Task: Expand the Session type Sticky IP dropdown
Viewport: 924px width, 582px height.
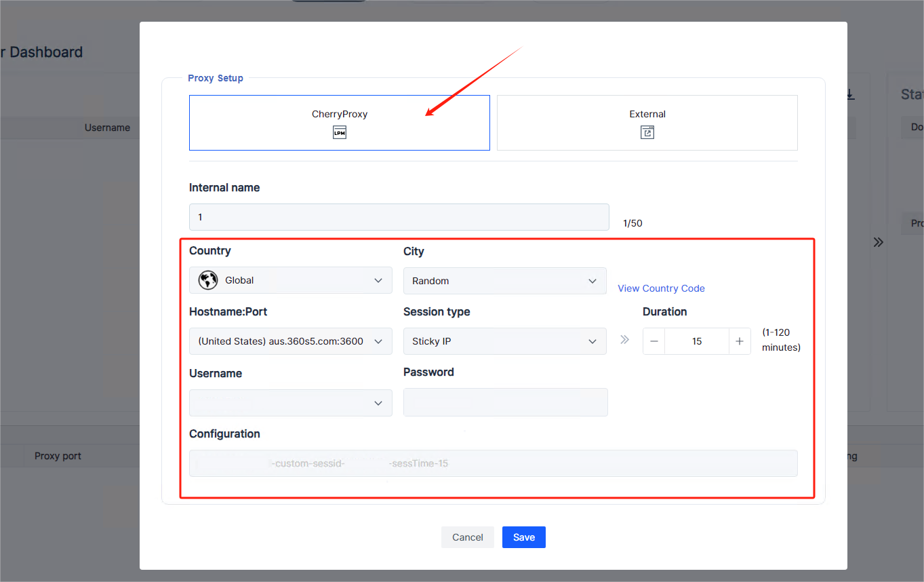Action: tap(504, 341)
